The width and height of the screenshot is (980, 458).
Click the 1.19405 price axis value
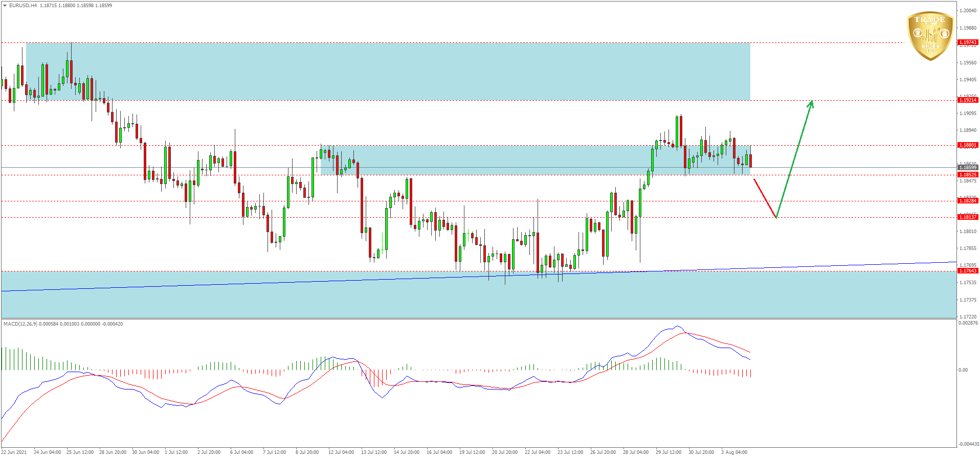(x=968, y=80)
